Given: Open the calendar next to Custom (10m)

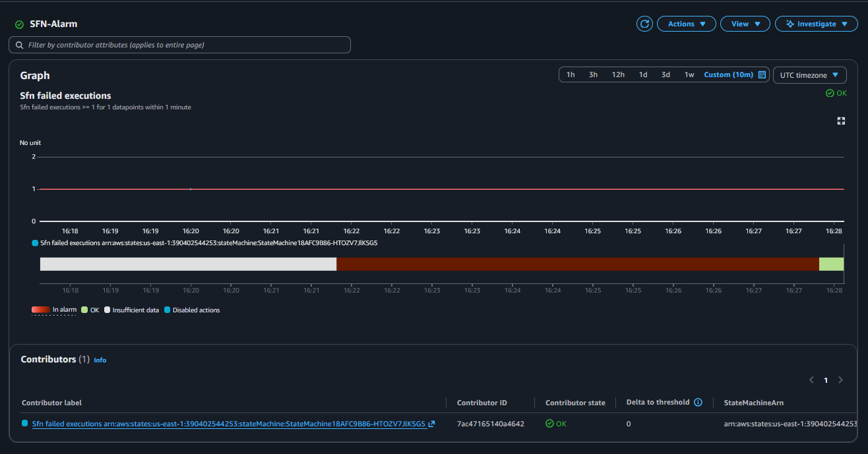Looking at the screenshot, I should [x=762, y=74].
